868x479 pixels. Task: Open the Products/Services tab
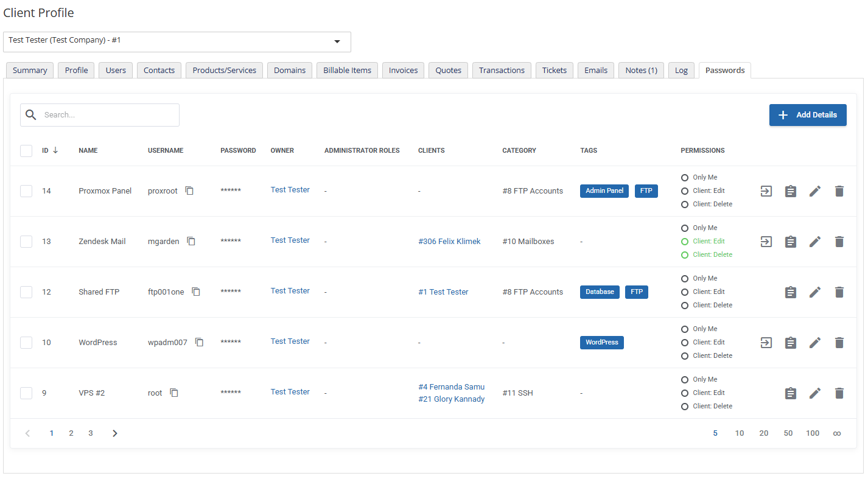click(225, 71)
